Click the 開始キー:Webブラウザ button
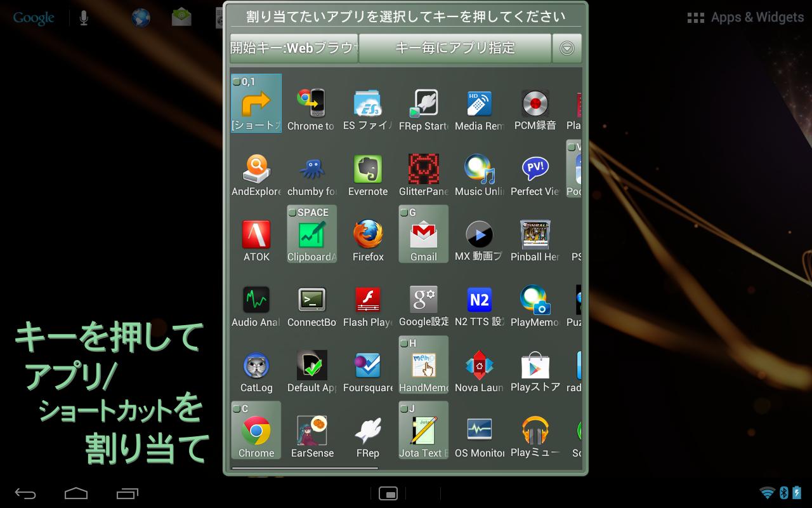 pos(294,48)
